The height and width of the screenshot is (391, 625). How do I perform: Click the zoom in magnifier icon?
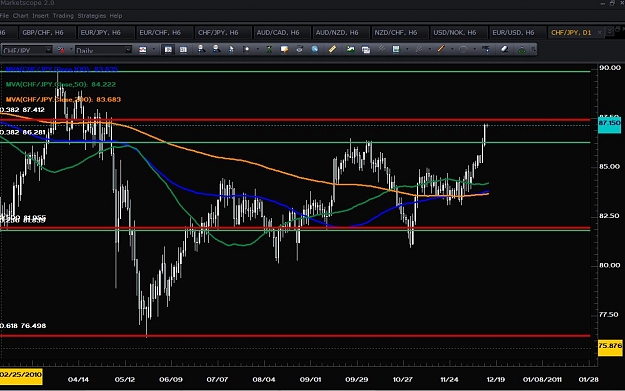[201, 49]
